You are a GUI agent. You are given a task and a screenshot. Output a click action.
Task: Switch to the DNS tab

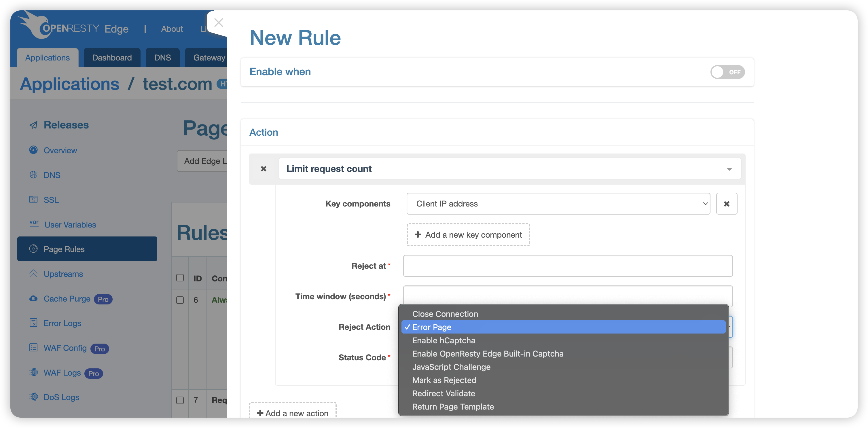click(x=162, y=57)
